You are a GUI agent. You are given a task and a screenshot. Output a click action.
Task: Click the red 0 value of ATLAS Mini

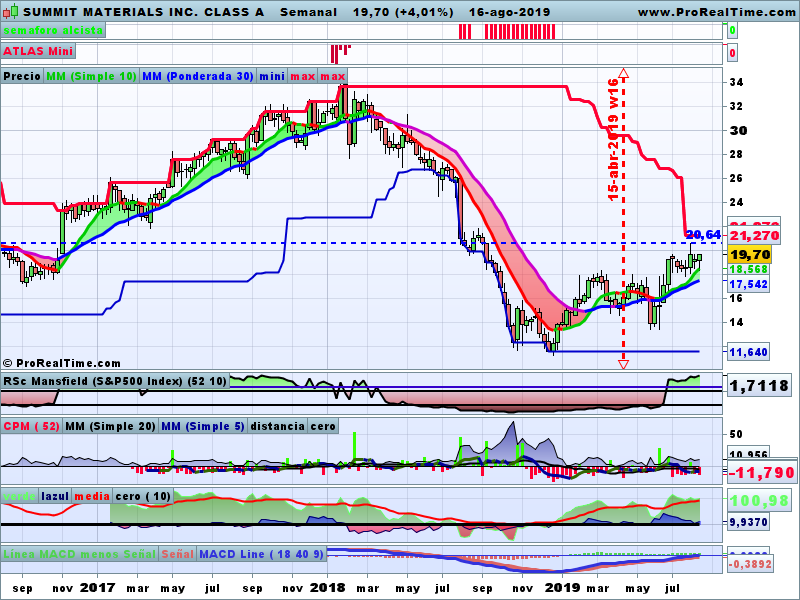click(x=732, y=53)
